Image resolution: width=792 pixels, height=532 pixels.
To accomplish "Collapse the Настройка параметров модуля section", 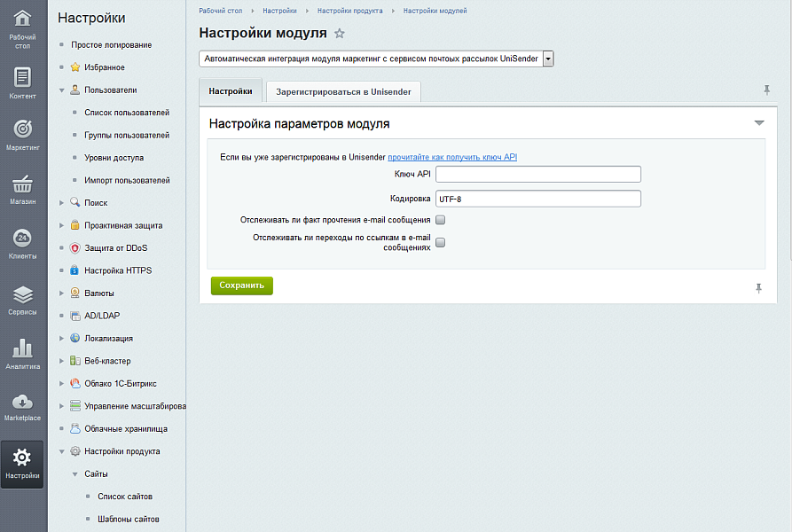I will tap(759, 124).
